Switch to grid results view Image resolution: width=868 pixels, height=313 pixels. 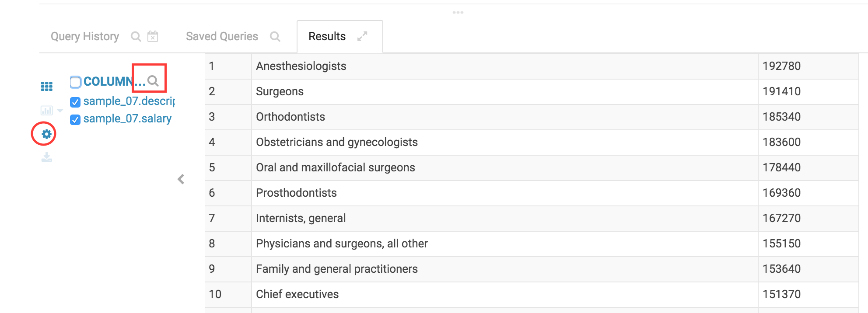point(47,87)
